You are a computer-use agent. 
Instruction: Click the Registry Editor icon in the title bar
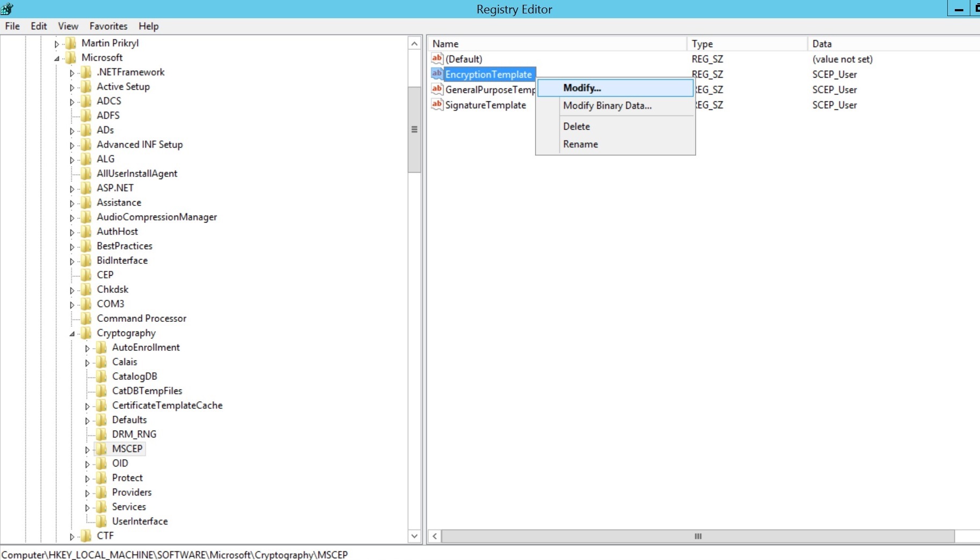8,9
